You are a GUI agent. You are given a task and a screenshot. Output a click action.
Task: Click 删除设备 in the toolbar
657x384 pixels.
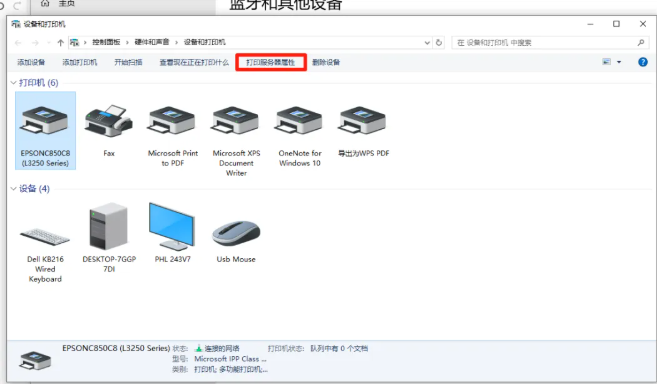tap(326, 62)
